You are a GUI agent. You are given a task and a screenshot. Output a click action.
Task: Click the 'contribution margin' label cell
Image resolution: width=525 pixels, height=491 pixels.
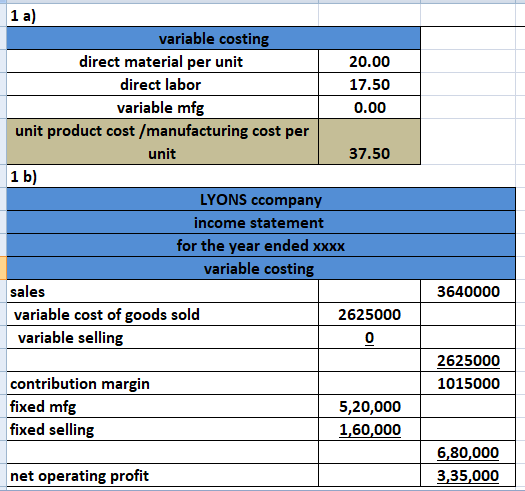click(162, 383)
